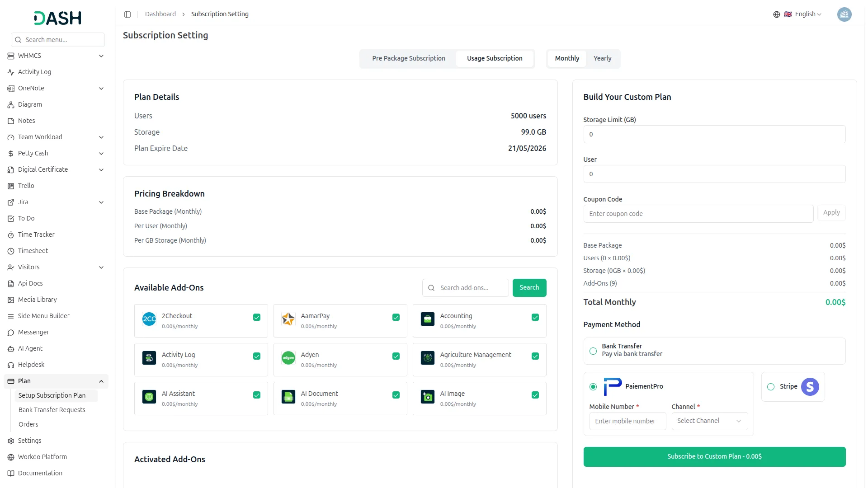Uncheck the 2Checkout add-on checkbox
Image resolution: width=868 pixels, height=488 pixels.
[257, 317]
